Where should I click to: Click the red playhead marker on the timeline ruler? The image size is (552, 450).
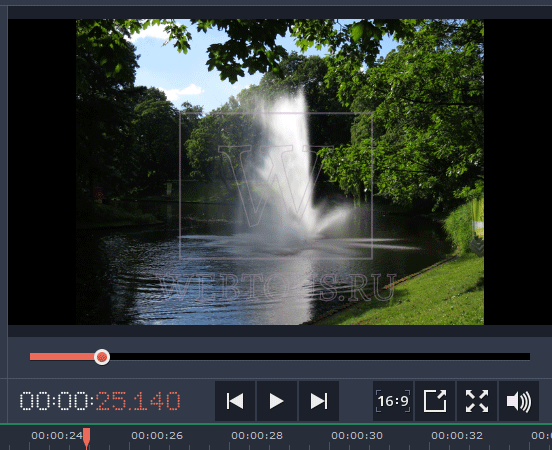click(x=87, y=438)
